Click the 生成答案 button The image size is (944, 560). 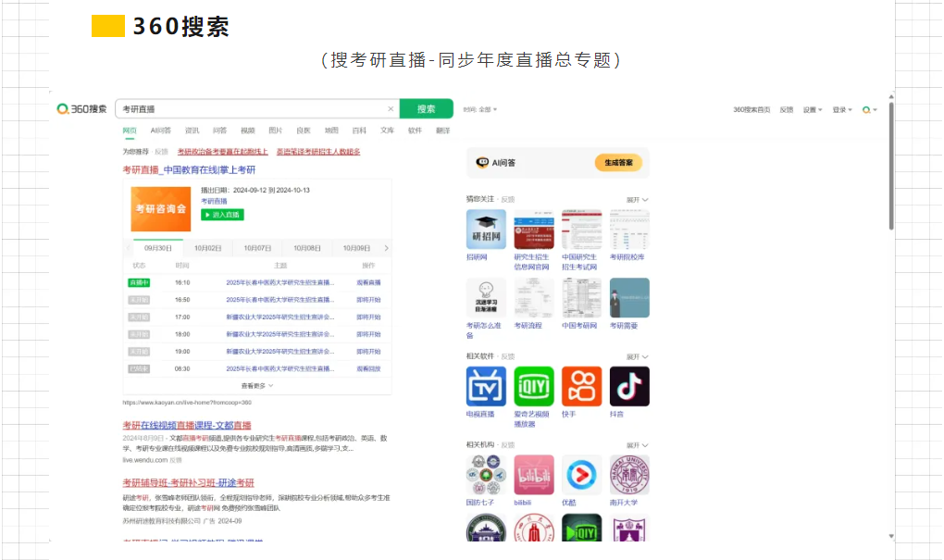(618, 163)
